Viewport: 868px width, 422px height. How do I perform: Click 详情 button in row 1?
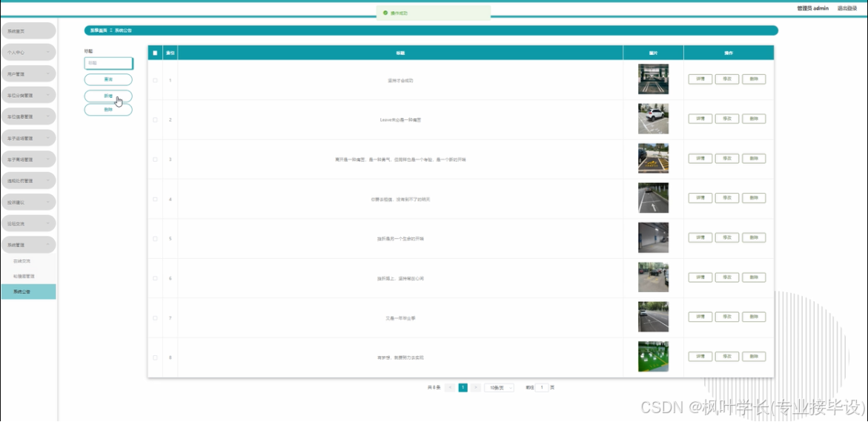pos(700,79)
